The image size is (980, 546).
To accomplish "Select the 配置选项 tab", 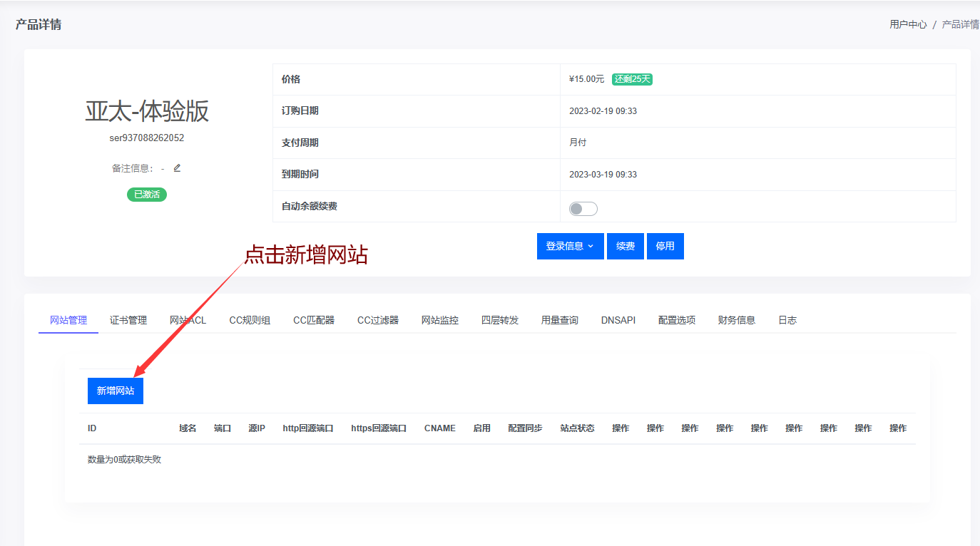I will coord(677,320).
